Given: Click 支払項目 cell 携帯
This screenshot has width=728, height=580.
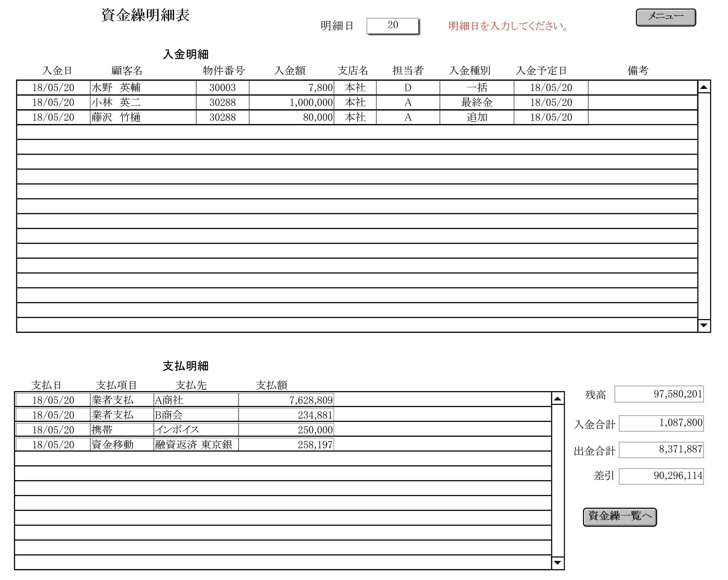Looking at the screenshot, I should pos(122,430).
